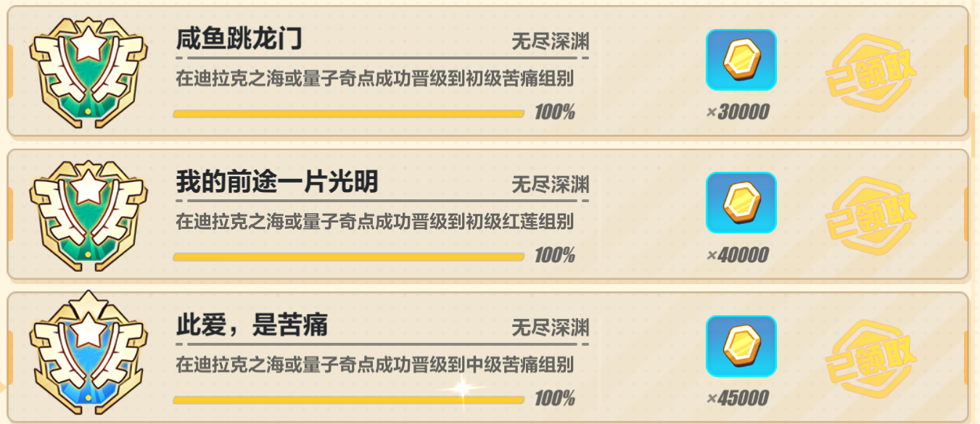Click the 此爱，是苦痛 achievement title
980x424 pixels.
click(x=252, y=325)
